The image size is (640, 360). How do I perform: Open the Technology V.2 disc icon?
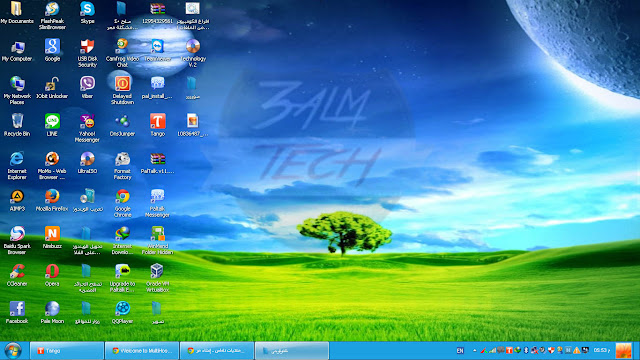click(x=193, y=53)
